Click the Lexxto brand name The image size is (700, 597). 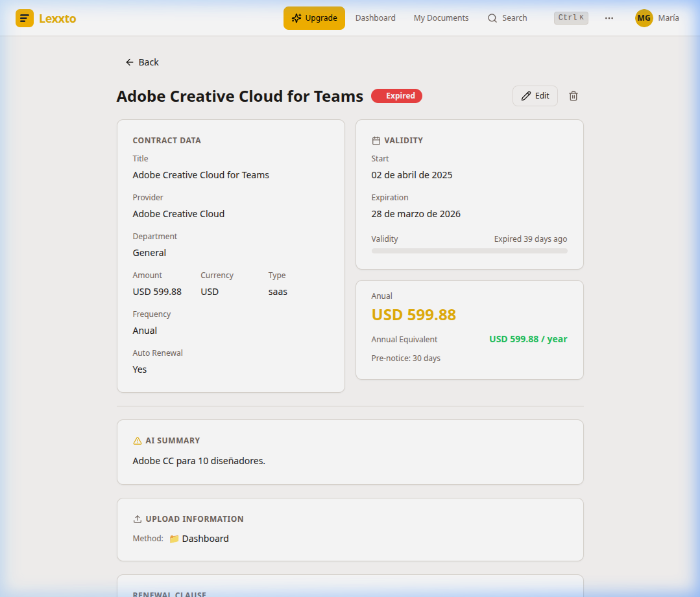coord(58,18)
